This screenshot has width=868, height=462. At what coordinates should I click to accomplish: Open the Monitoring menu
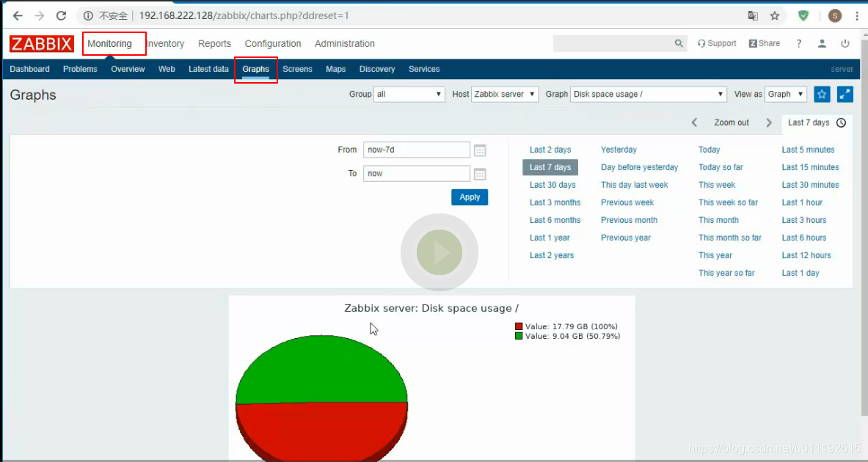tap(109, 43)
